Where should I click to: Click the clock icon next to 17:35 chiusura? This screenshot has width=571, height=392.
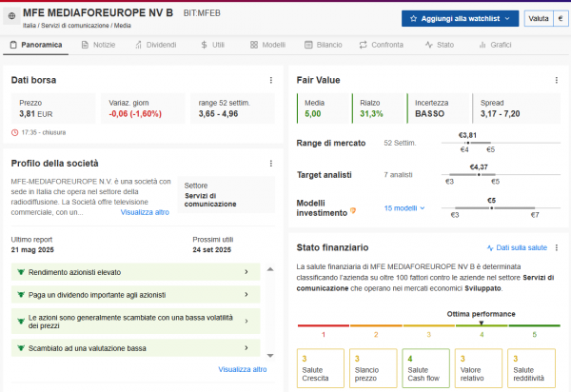click(x=14, y=132)
